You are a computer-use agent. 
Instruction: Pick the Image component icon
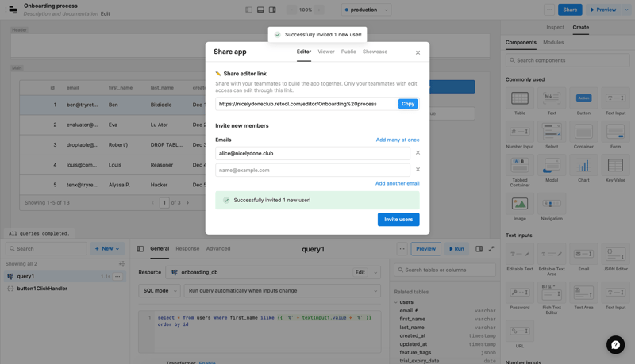pos(520,204)
